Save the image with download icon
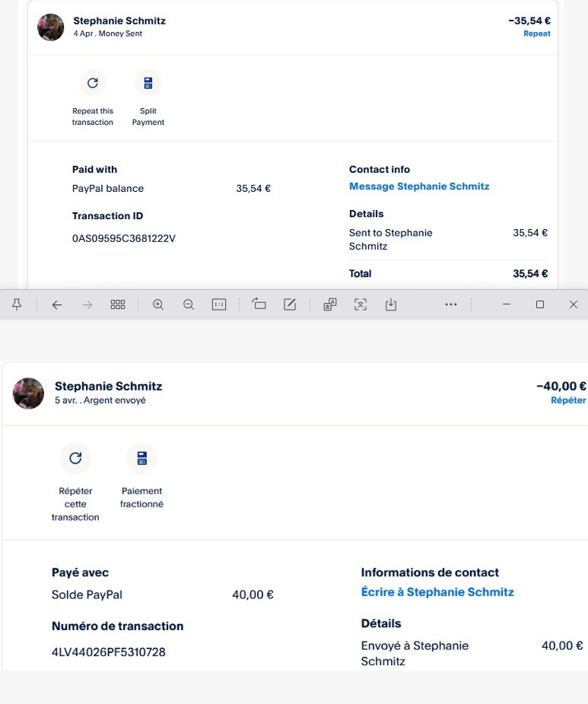This screenshot has width=588, height=704. (391, 304)
